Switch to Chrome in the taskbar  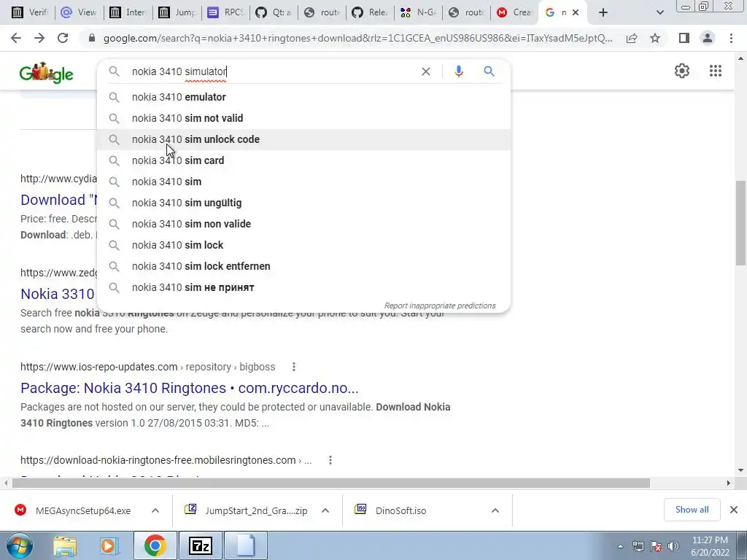click(x=155, y=545)
